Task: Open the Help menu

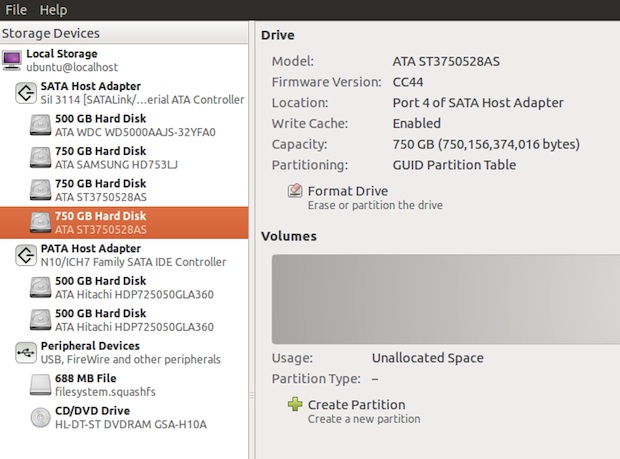Action: coord(53,10)
